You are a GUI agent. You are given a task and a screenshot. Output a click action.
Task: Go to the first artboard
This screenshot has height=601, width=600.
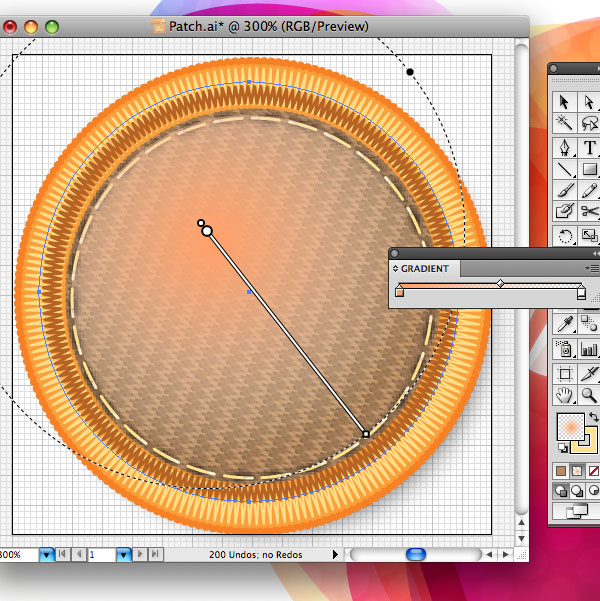pos(62,554)
